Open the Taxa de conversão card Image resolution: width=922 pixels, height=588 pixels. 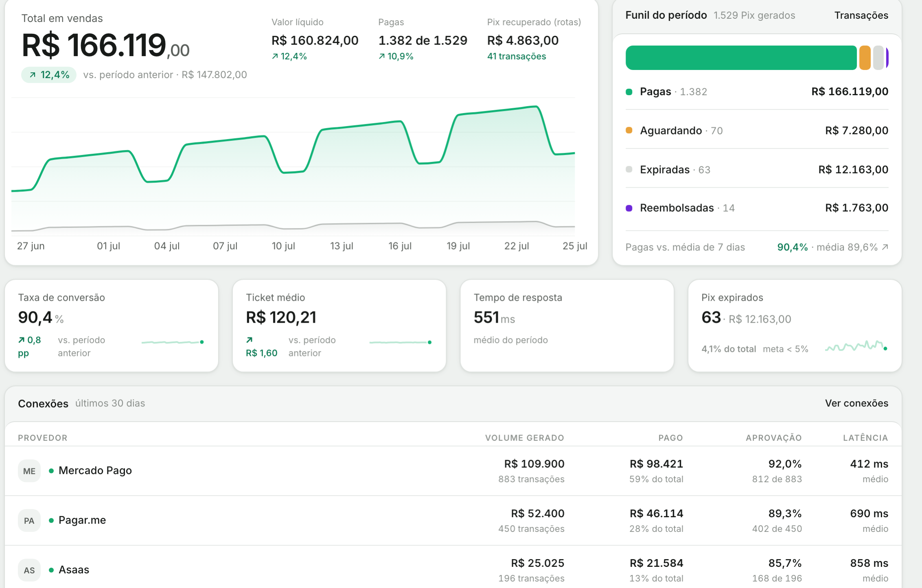pyautogui.click(x=112, y=326)
